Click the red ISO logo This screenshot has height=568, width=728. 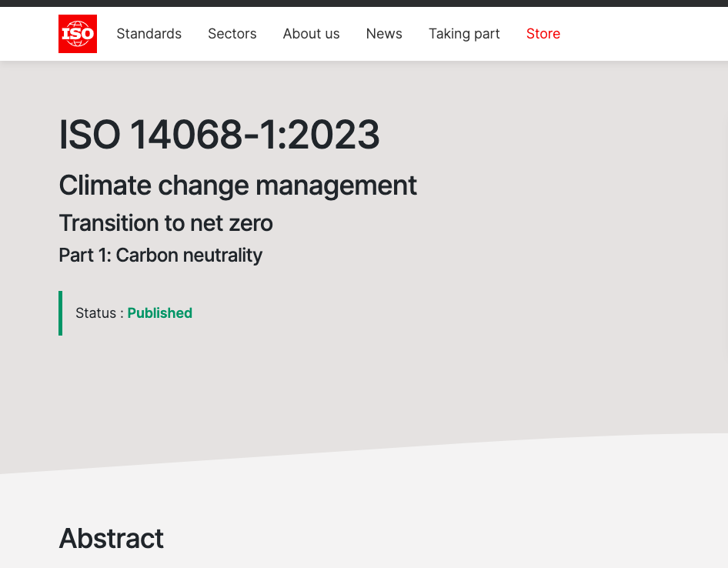78,34
